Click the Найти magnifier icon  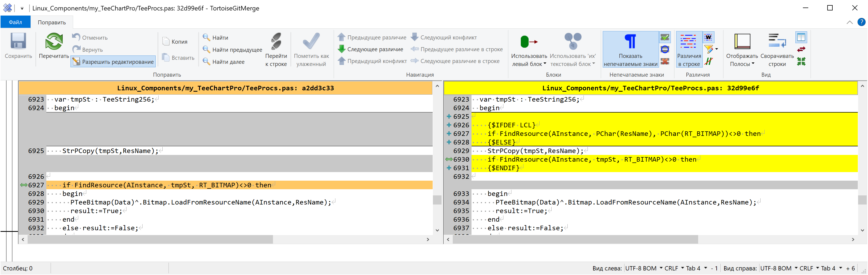click(x=206, y=38)
